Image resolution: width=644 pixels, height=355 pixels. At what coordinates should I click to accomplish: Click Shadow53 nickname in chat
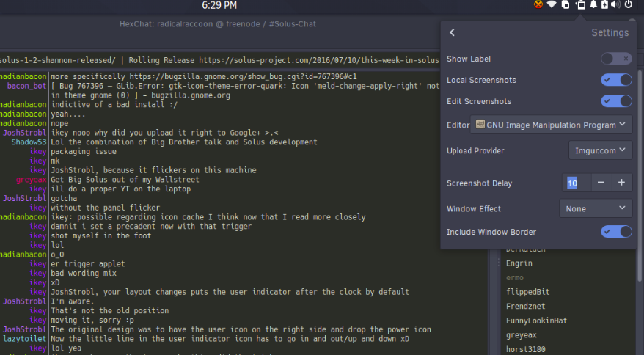pos(29,142)
